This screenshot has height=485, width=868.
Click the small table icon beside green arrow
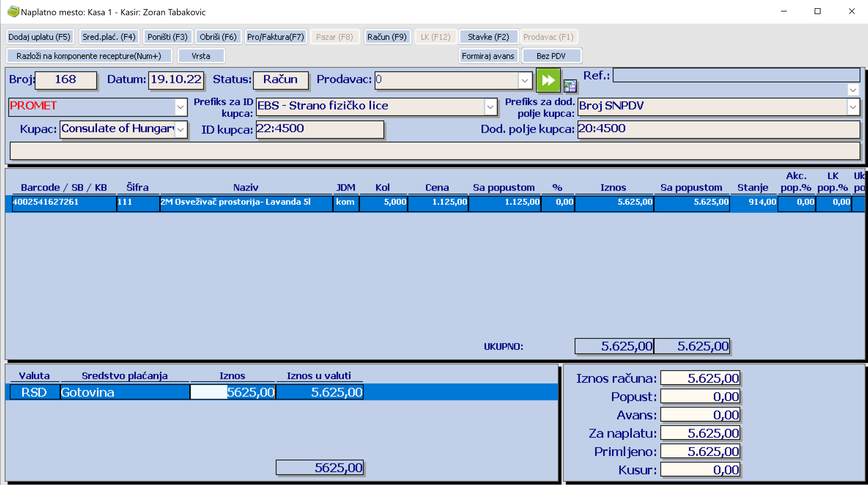(x=570, y=86)
